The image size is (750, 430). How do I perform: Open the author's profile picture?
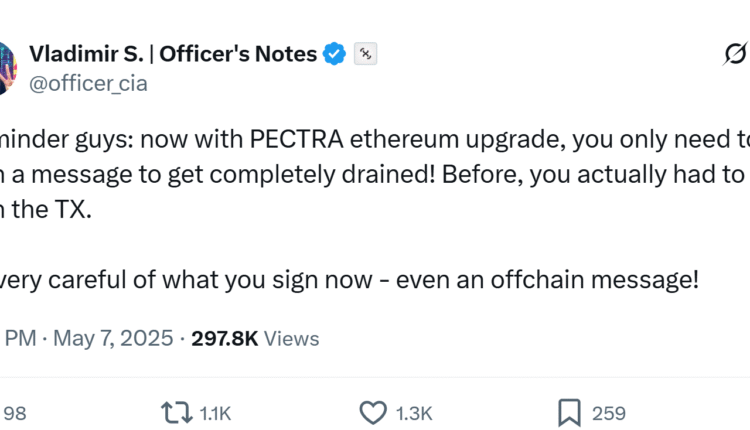coord(8,68)
